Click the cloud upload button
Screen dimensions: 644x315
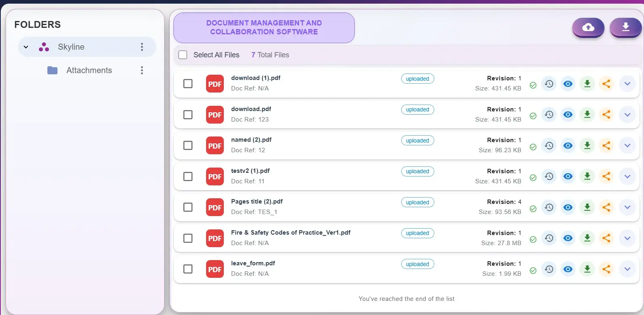(588, 27)
